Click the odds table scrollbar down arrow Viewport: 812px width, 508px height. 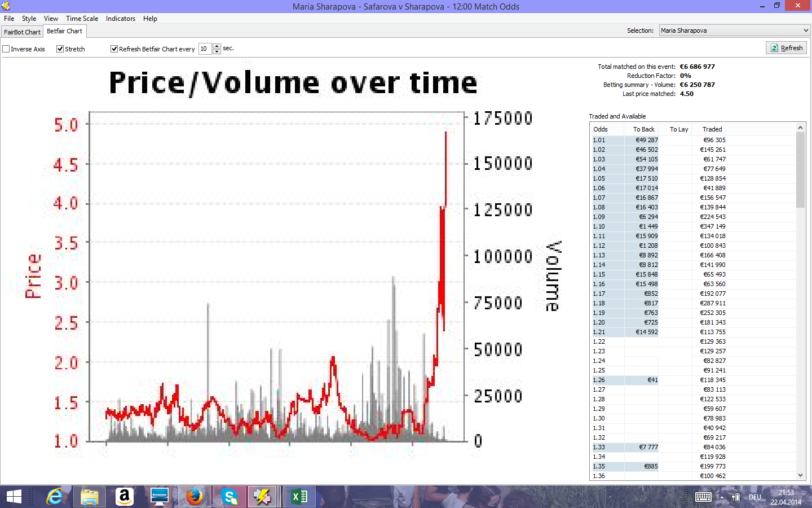point(800,475)
